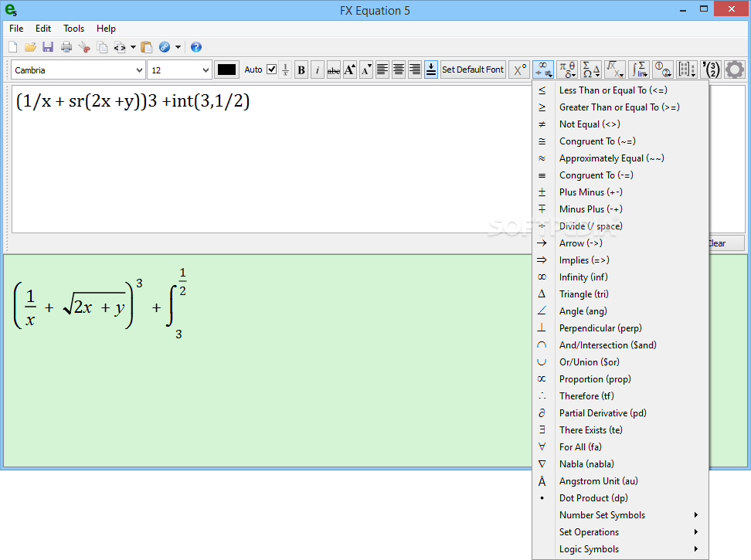The image size is (751, 560).
Task: Expand Logic Symbols submenu
Action: point(620,549)
